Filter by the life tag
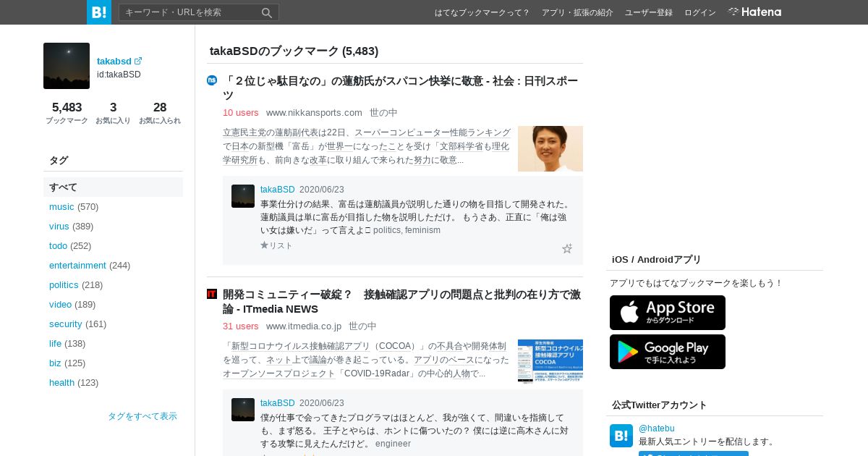The height and width of the screenshot is (456, 868). click(x=55, y=343)
